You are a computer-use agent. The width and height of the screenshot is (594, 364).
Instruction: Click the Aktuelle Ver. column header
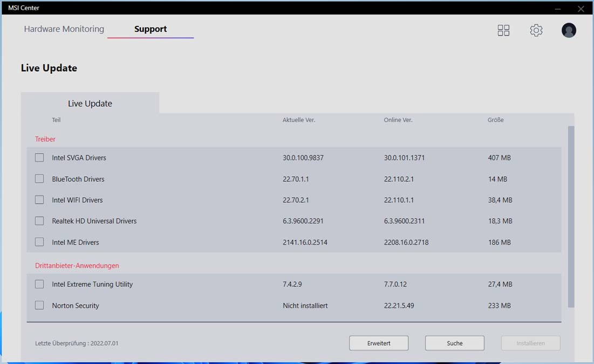pyautogui.click(x=298, y=120)
